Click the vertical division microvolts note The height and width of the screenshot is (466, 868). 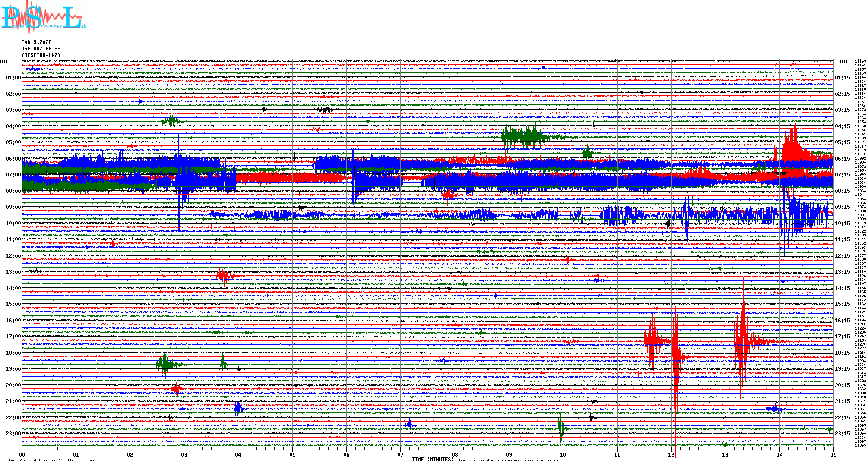pos(55,460)
